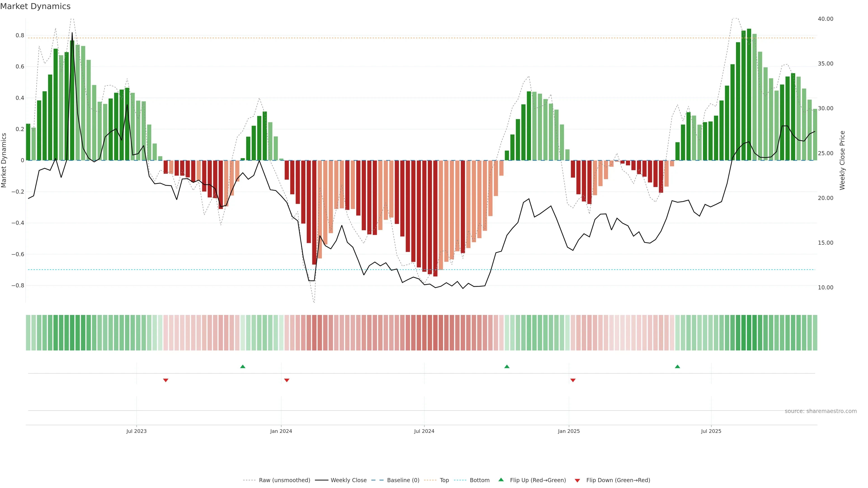Click the flip-down marker just after Jan 2025
This screenshot has width=868, height=488.
(573, 380)
